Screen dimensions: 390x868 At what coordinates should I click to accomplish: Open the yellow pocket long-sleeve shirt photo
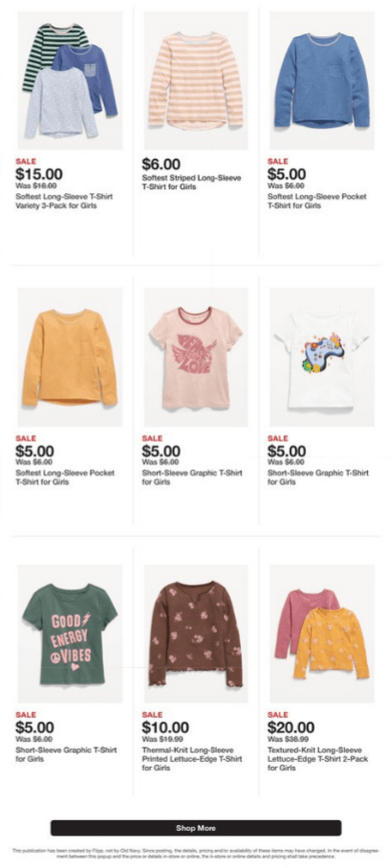pos(70,357)
